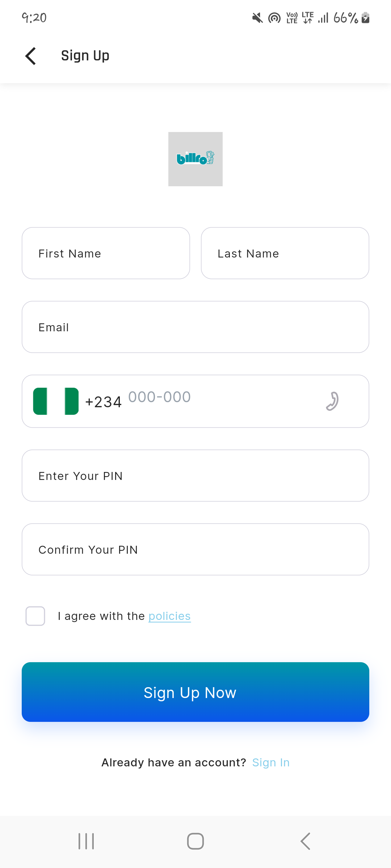Tap the battery status icon
391x868 pixels.
click(366, 17)
